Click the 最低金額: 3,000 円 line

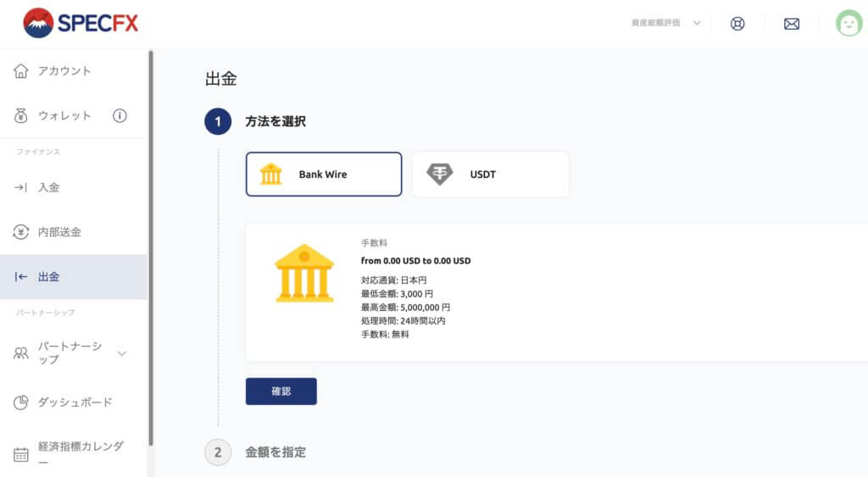[397, 294]
